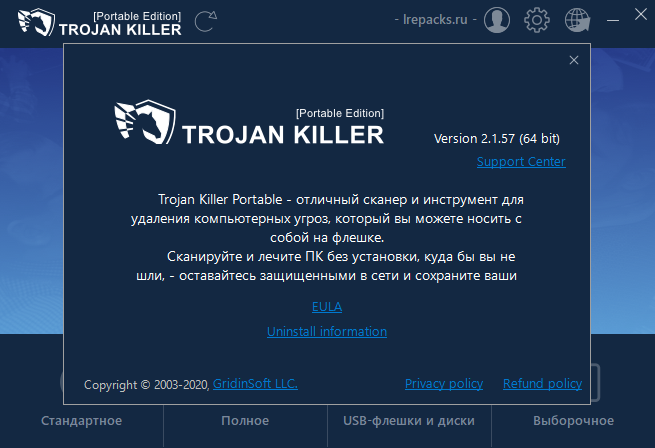Click the refresh/update arrow icon

(x=206, y=21)
